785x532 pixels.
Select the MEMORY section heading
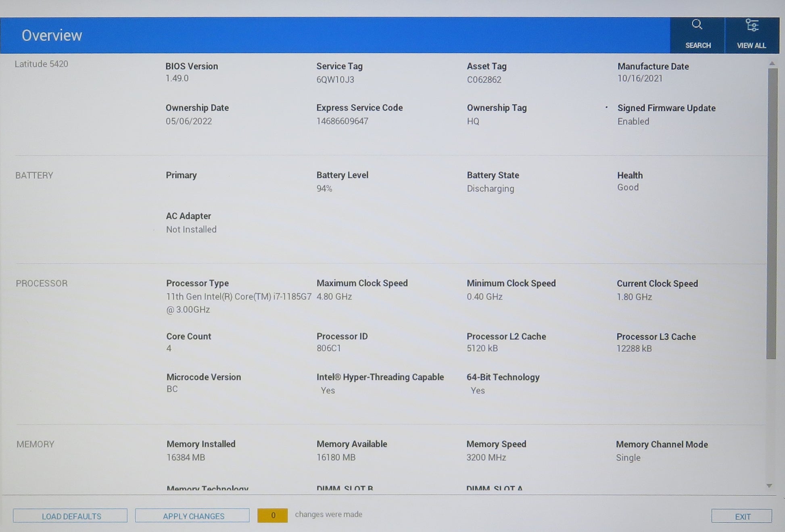coord(35,444)
